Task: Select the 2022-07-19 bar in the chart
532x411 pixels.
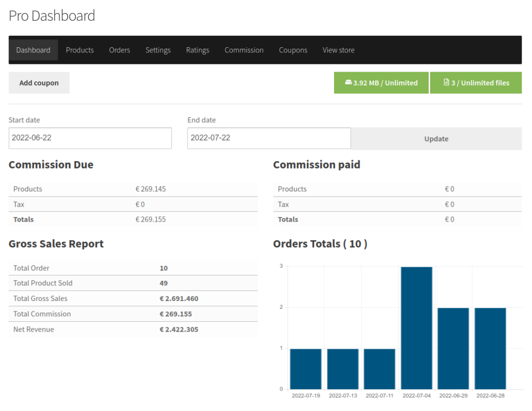Action: click(x=305, y=369)
